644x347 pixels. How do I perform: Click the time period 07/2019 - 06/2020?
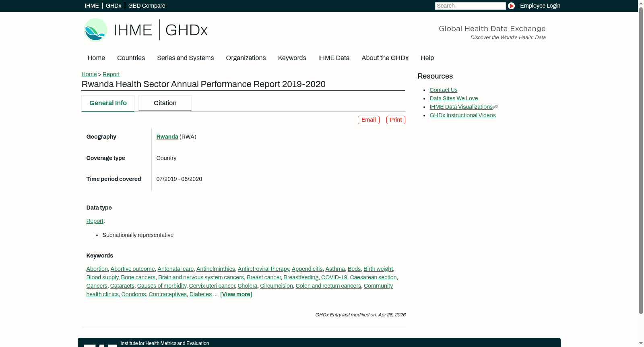[179, 179]
